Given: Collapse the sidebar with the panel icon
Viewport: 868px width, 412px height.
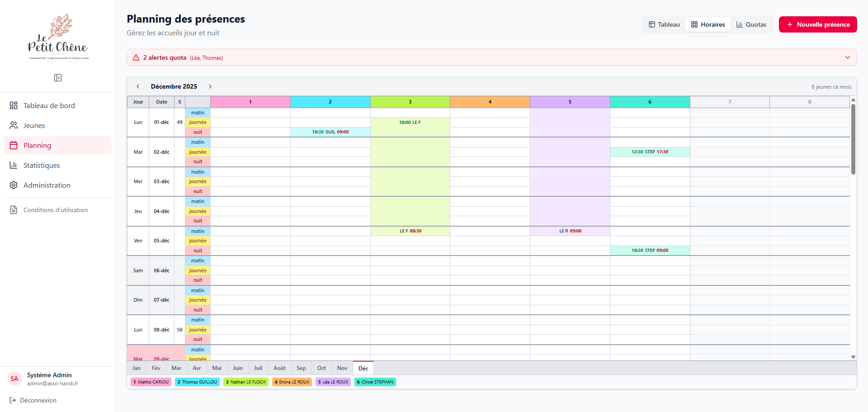Looking at the screenshot, I should [58, 78].
